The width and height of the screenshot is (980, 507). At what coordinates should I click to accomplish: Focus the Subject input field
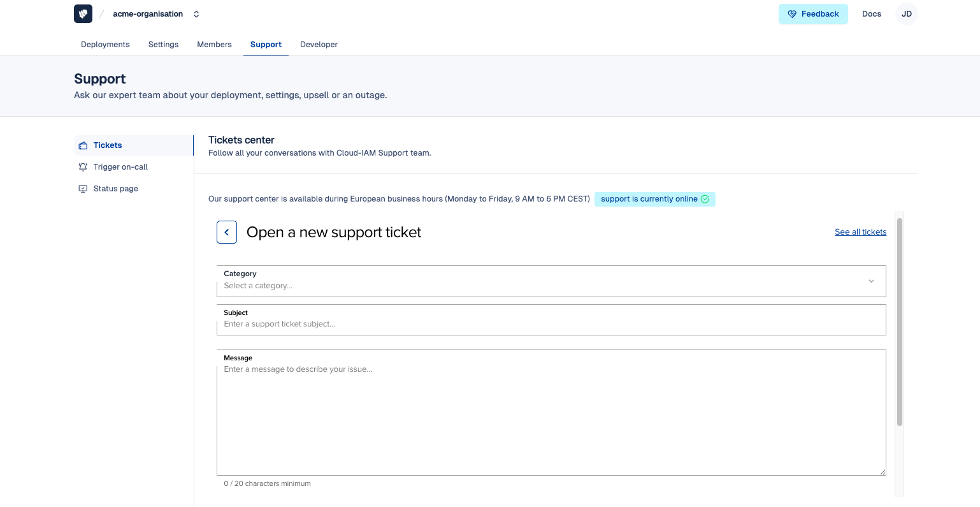point(551,320)
